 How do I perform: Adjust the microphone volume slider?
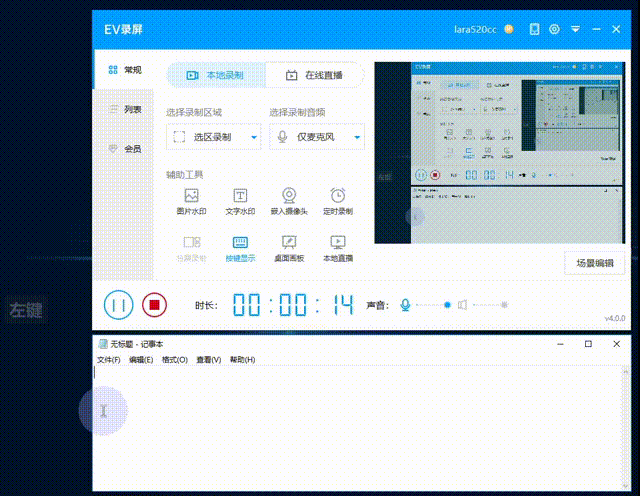(433, 305)
